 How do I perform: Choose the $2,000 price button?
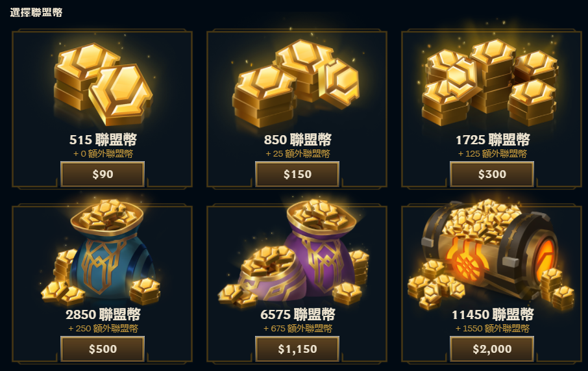pos(492,349)
